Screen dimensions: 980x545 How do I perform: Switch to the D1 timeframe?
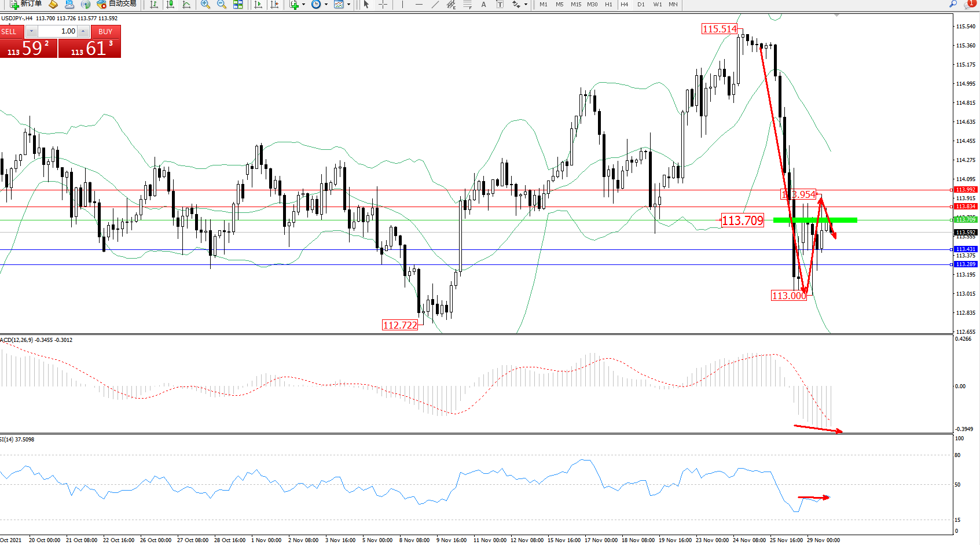(x=641, y=5)
